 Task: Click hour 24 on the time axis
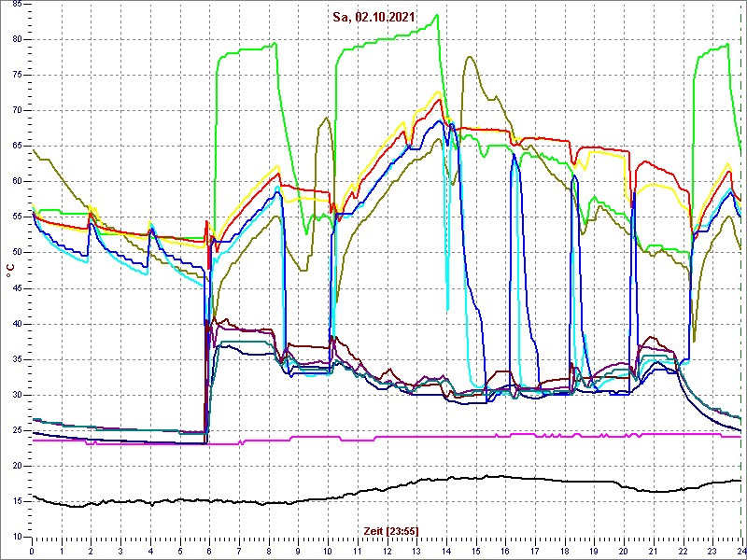[740, 551]
